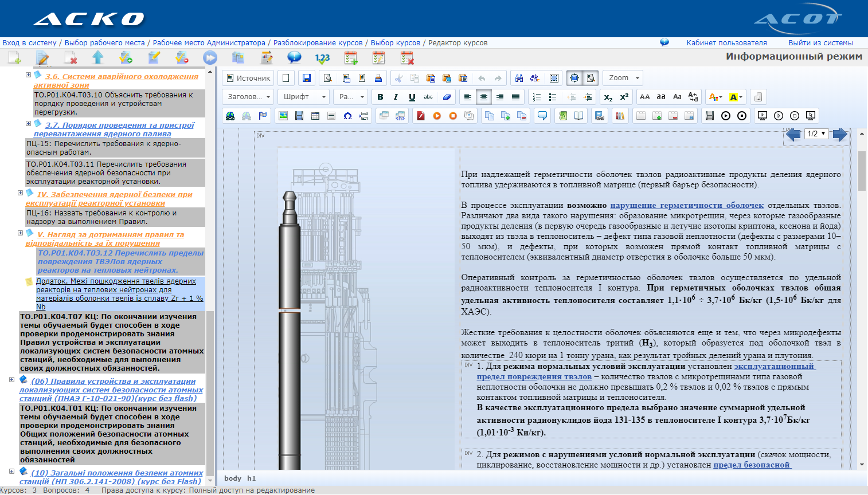Click the Insert Table icon
868x495 pixels.
(x=315, y=116)
